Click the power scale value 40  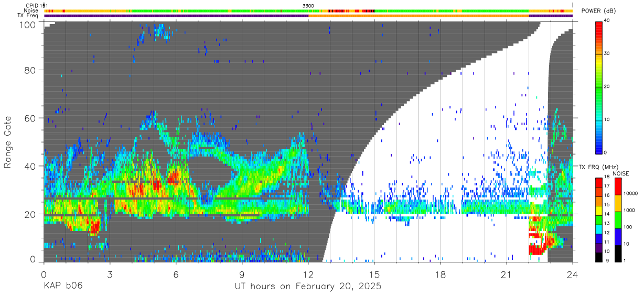pos(606,21)
